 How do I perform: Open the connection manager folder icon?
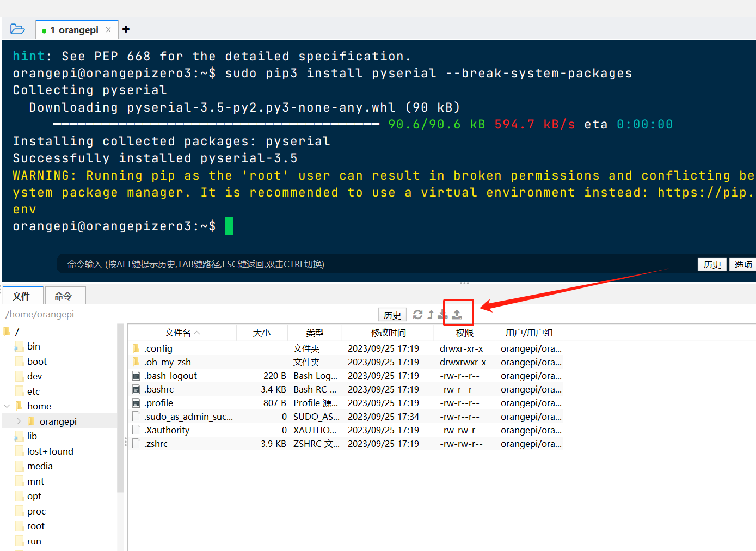click(x=17, y=29)
